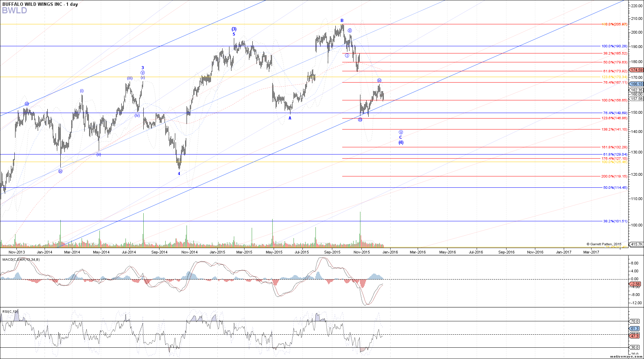Click the Garrett Patten, 2015 copyright text

tap(604, 244)
